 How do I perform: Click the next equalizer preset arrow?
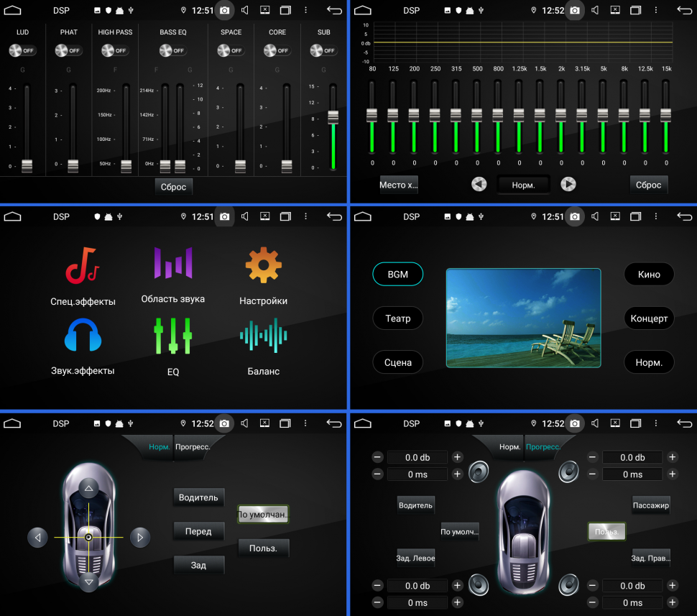coord(568,185)
